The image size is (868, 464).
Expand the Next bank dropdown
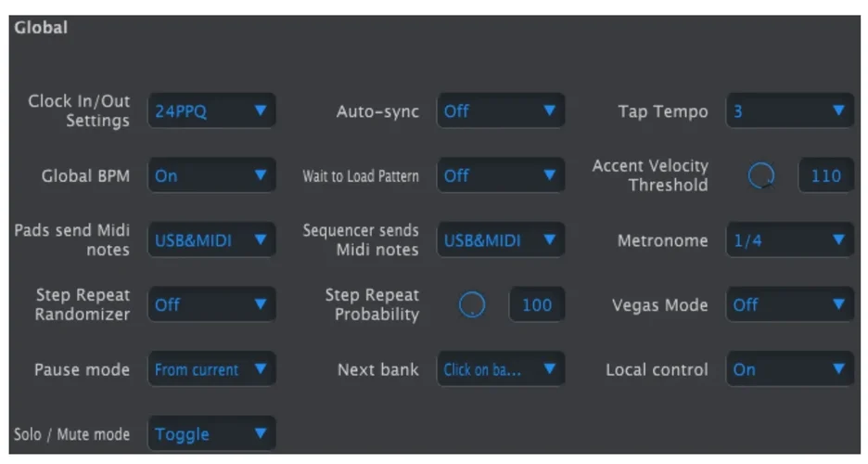pyautogui.click(x=500, y=369)
